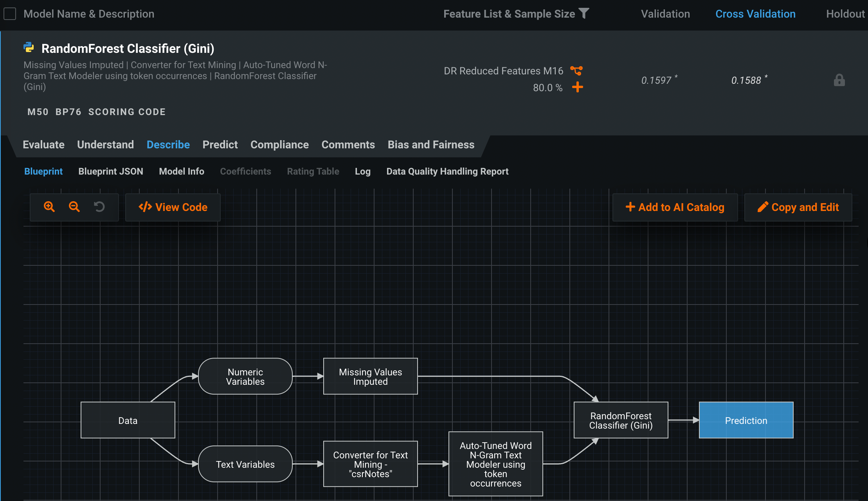Sort by Cross Validation column
Image resolution: width=868 pixels, height=501 pixels.
(x=755, y=14)
